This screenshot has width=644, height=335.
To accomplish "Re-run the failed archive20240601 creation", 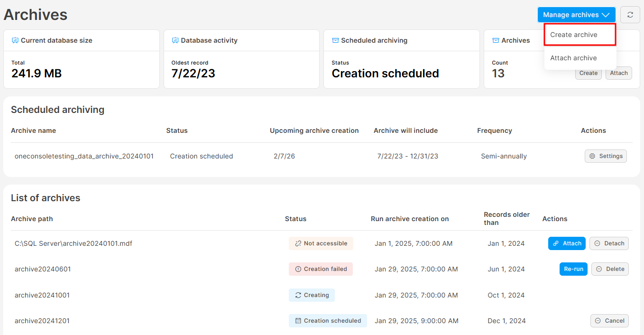I will point(573,269).
